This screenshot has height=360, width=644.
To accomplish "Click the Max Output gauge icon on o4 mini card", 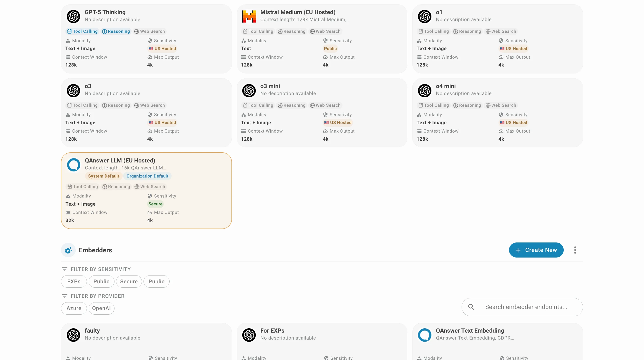I will 501,131.
